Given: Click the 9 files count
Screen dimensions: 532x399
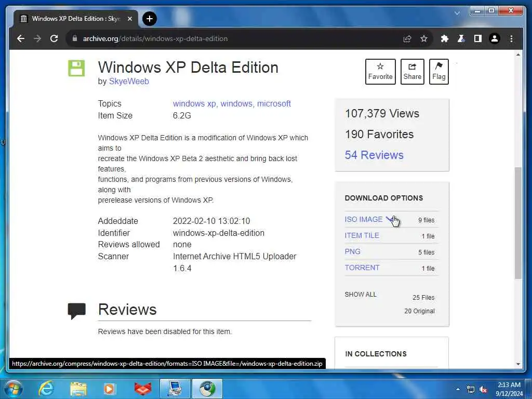Looking at the screenshot, I should [426, 220].
